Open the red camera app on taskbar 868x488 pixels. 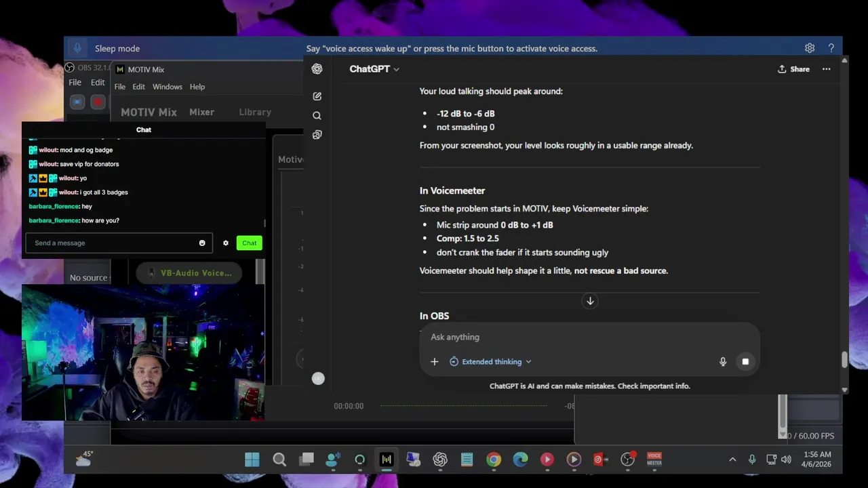[599, 460]
